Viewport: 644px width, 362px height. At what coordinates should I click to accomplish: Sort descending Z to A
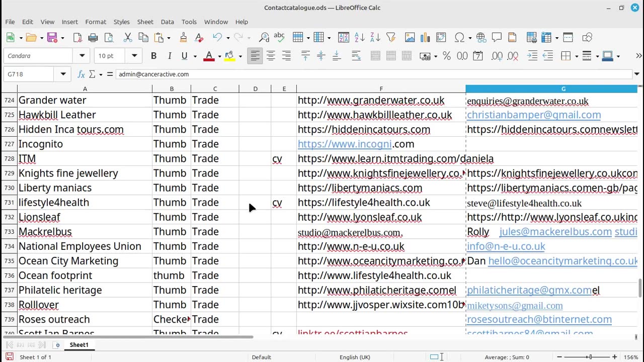point(375,38)
